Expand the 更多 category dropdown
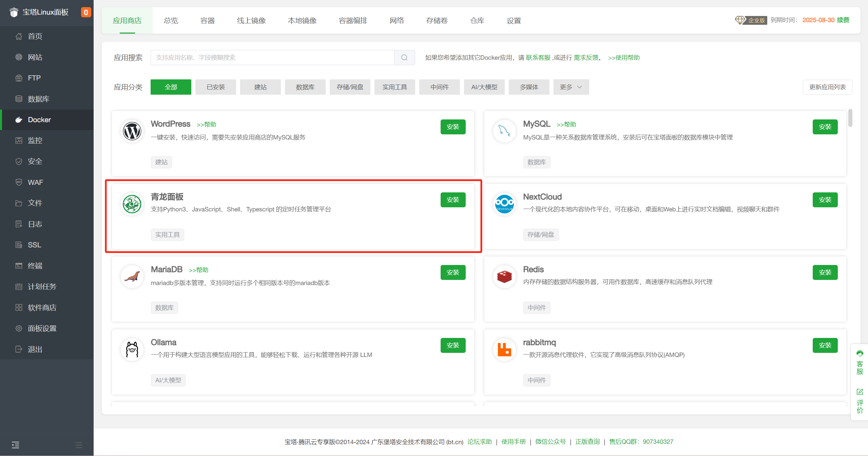Screen dimensions: 868x456 coord(571,87)
